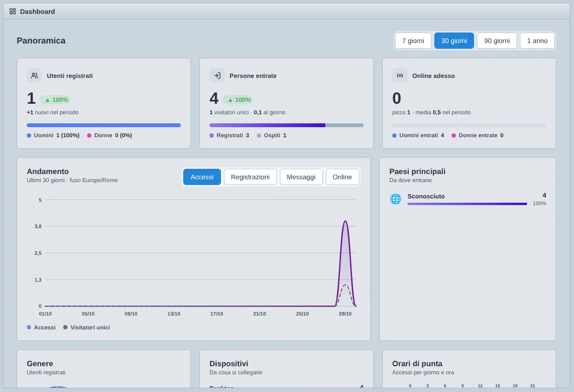Switch the range to 90 giorni

(497, 41)
